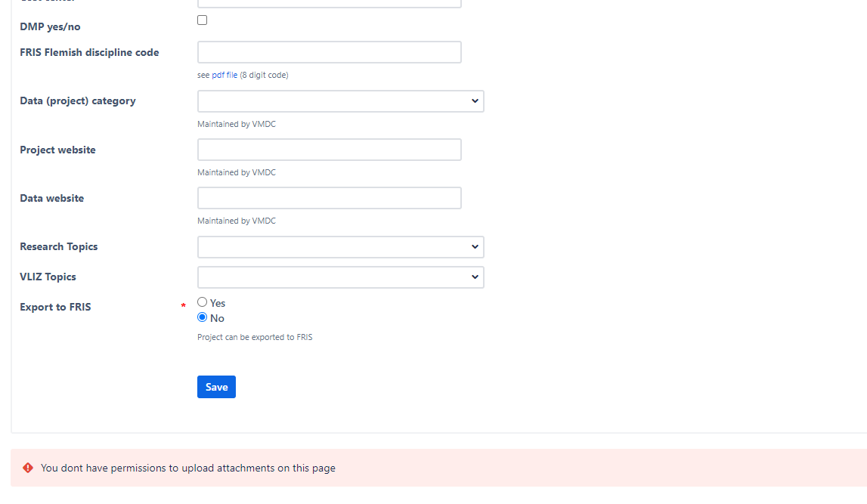Click the upload permissions error message

click(188, 468)
